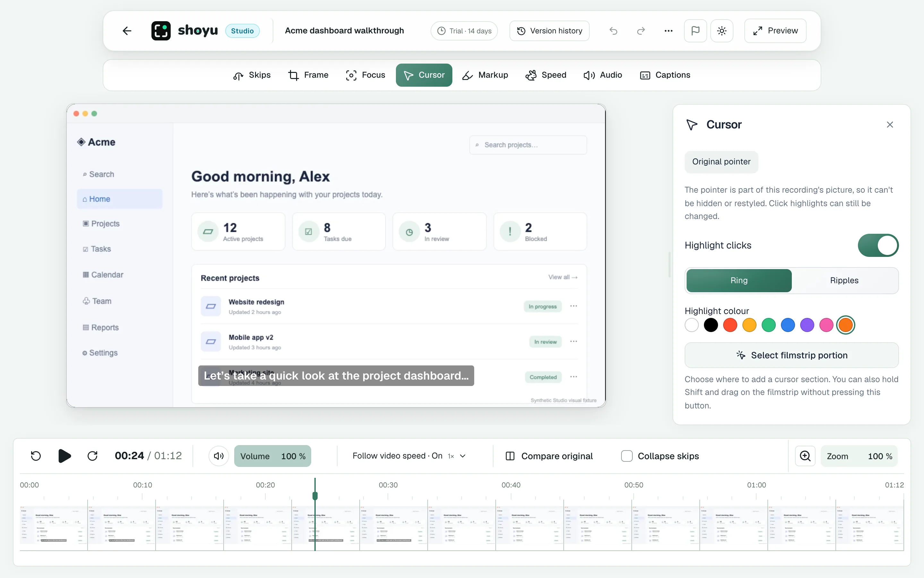Click the flag icon button

695,31
